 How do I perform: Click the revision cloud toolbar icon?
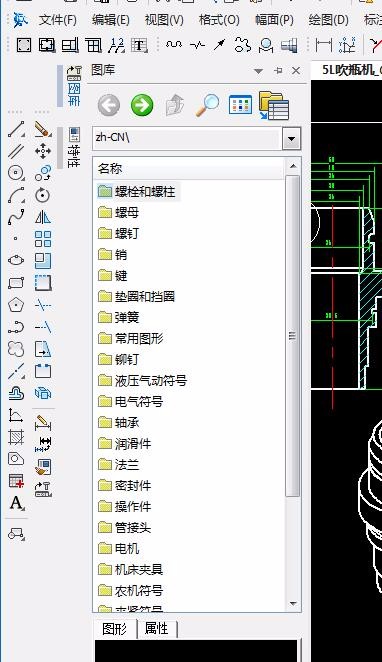pyautogui.click(x=243, y=45)
